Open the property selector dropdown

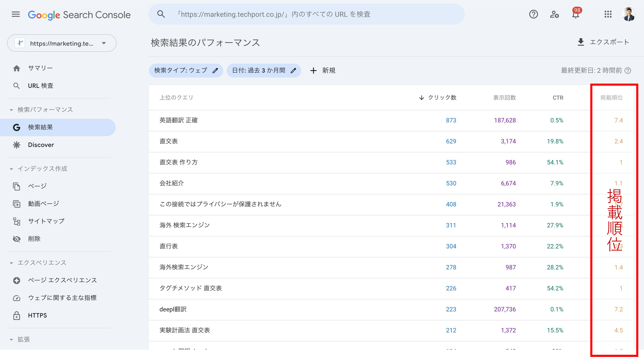(x=62, y=43)
